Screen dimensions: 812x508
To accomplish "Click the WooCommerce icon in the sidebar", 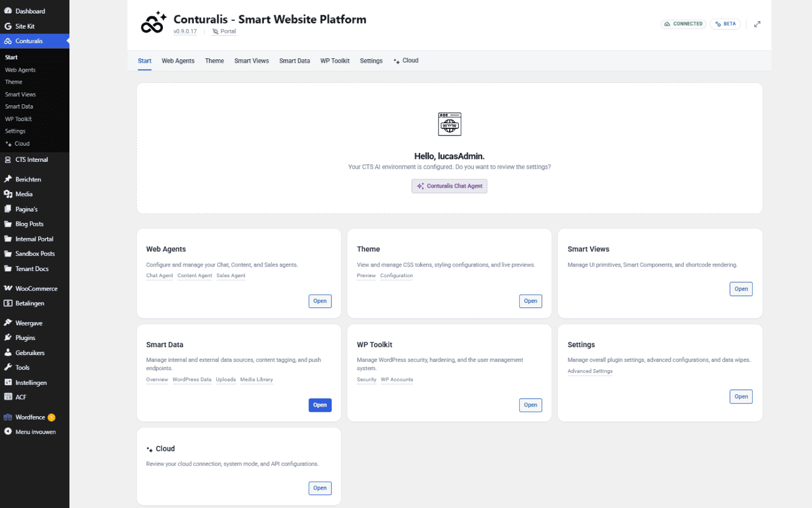I will [x=8, y=288].
